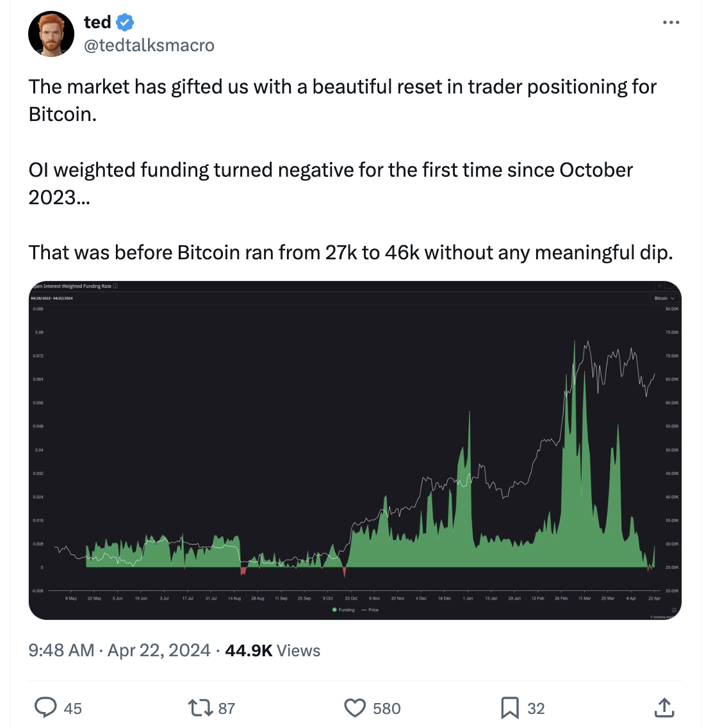Share the tweet with the upload icon
Viewport: 704px width, 728px height.
tap(664, 708)
